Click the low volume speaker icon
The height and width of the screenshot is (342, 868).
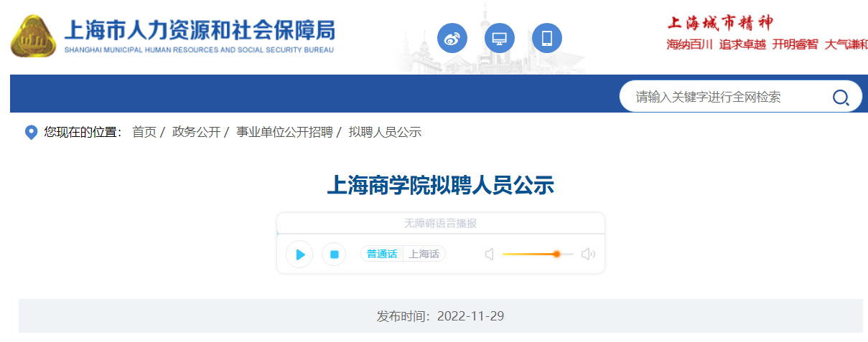[490, 254]
